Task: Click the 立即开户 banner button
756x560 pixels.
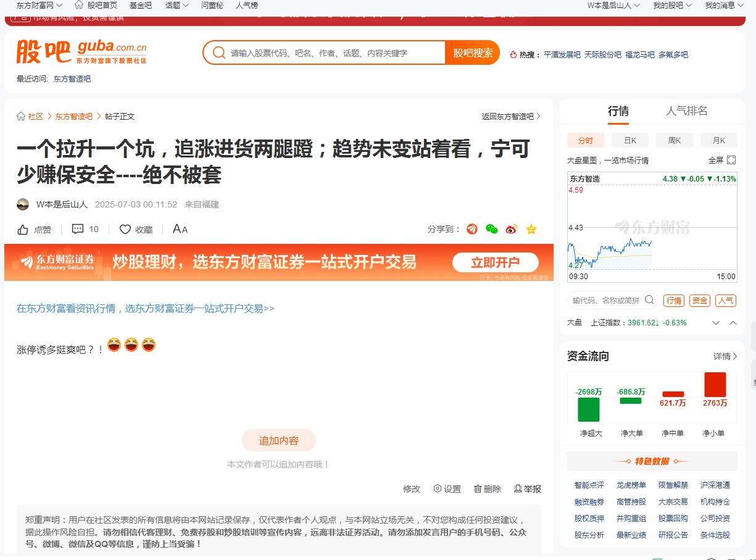Action: 496,262
